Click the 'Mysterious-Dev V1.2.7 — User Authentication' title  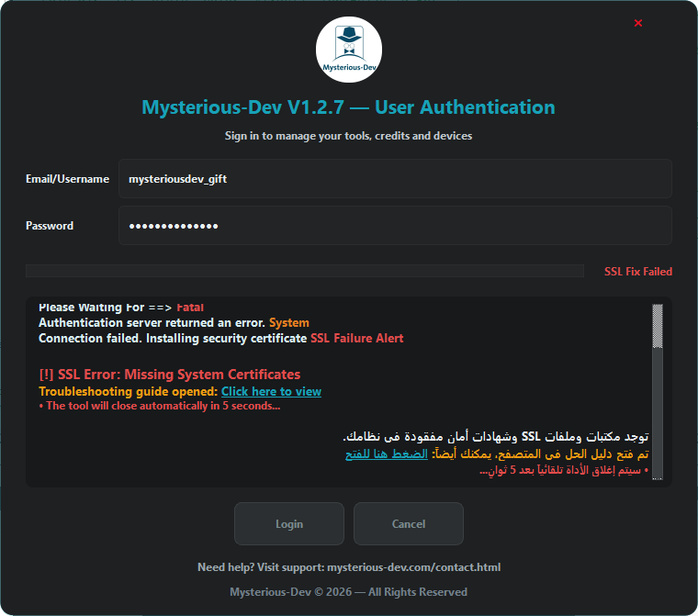[349, 107]
